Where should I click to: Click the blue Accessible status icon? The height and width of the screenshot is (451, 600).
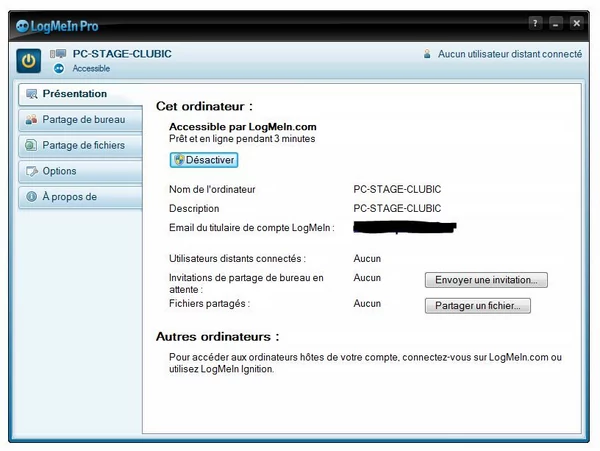[59, 68]
